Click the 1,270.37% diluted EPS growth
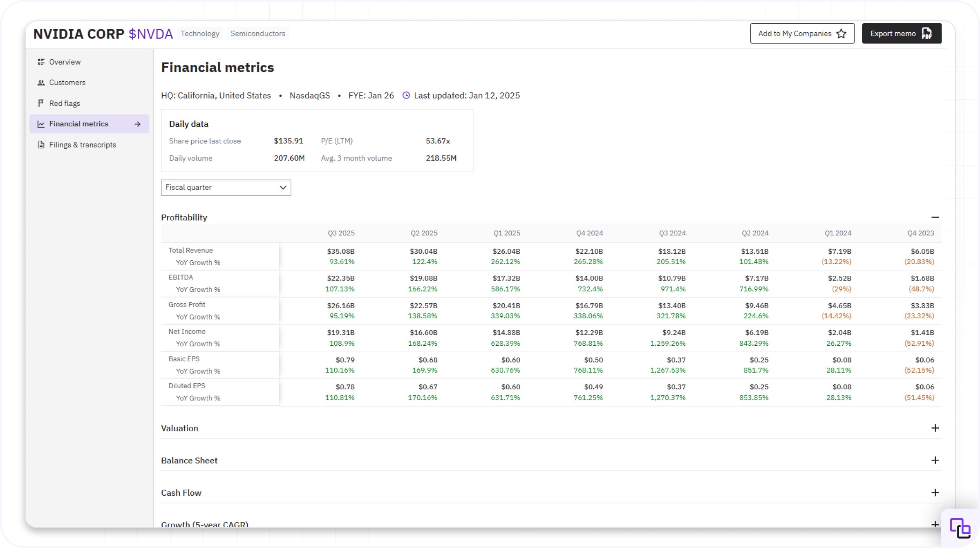The image size is (980, 548). point(668,398)
